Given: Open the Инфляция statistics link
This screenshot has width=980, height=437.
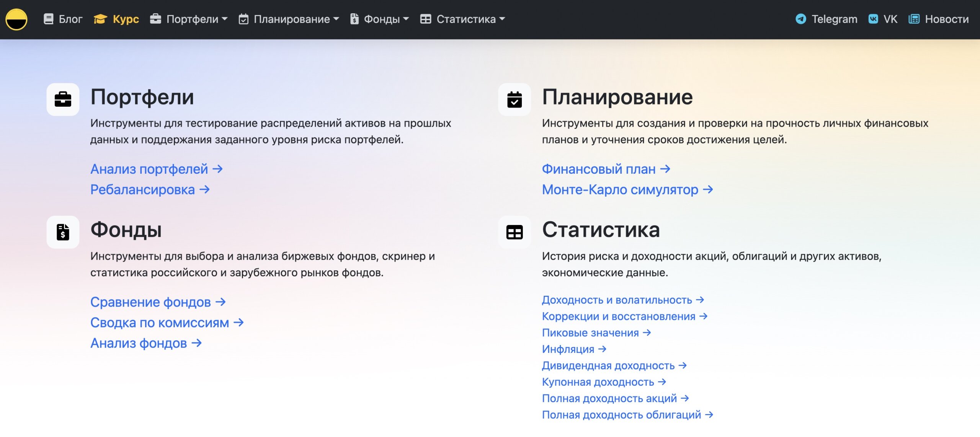Looking at the screenshot, I should 574,349.
